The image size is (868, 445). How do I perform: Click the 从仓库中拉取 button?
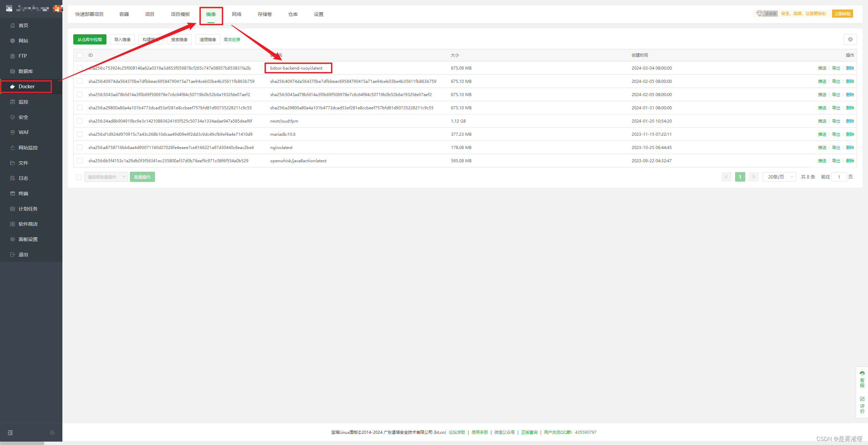(x=90, y=39)
